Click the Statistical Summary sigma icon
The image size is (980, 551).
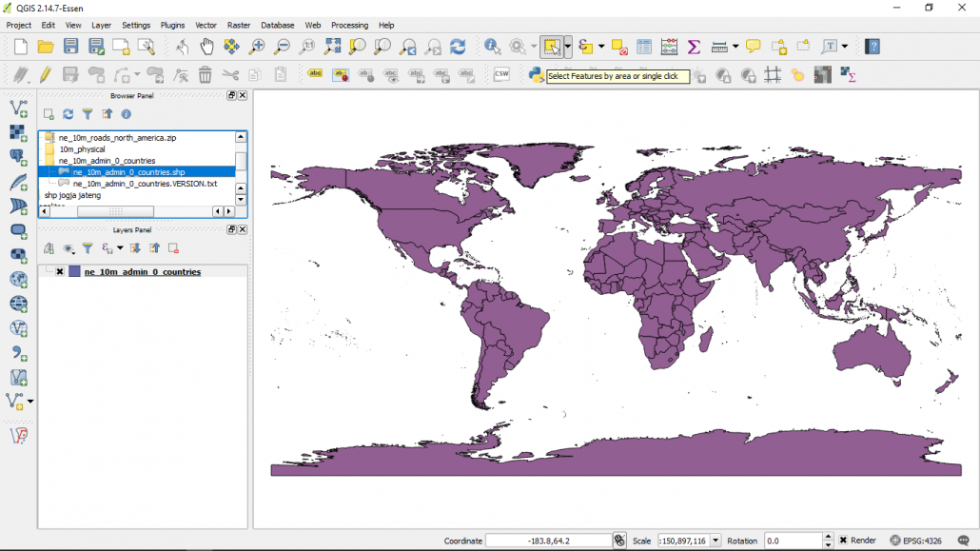pyautogui.click(x=693, y=46)
